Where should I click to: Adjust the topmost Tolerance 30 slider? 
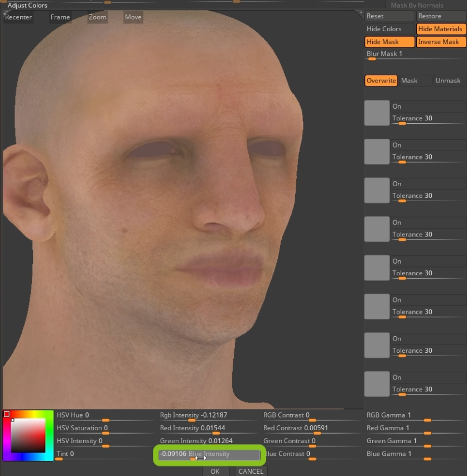click(x=429, y=119)
